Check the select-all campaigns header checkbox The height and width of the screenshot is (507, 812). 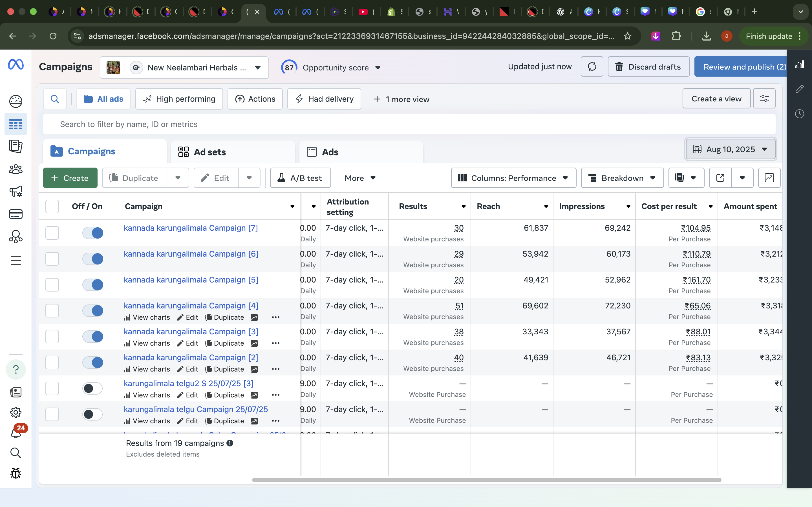tap(52, 206)
